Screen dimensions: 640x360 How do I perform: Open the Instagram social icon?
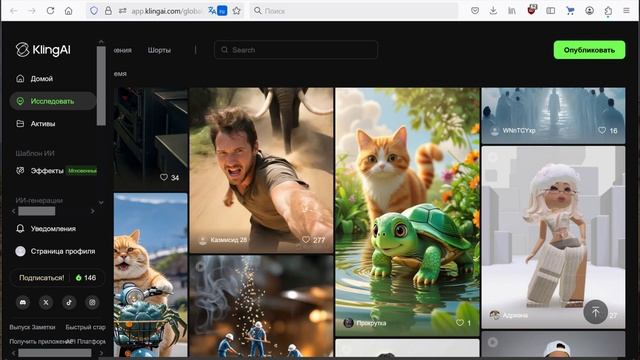[x=92, y=302]
